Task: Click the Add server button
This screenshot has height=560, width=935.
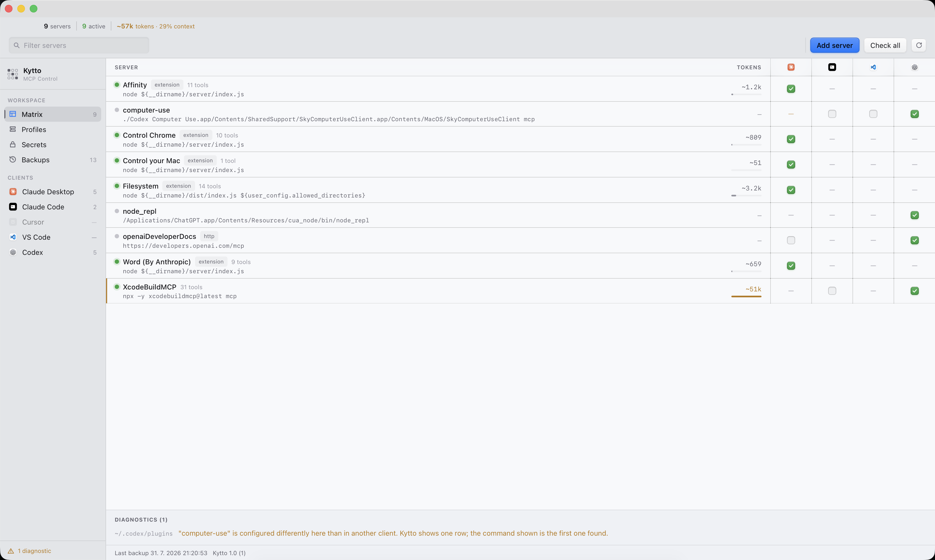Action: 835,45
